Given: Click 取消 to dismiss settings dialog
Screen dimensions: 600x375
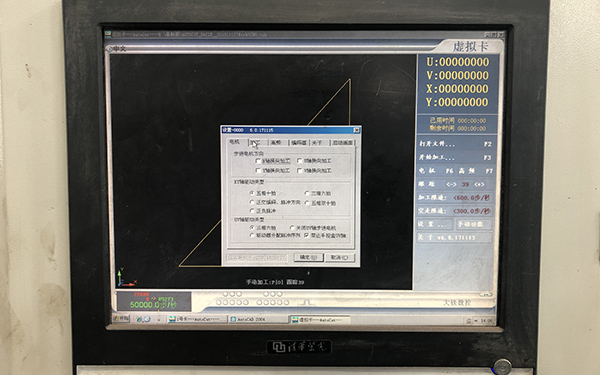Looking at the screenshot, I should [x=340, y=257].
